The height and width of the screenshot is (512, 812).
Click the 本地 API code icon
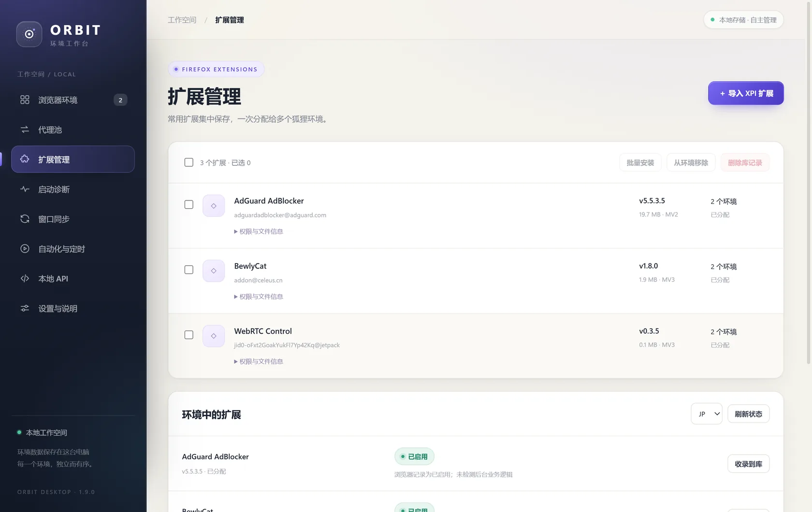point(25,278)
